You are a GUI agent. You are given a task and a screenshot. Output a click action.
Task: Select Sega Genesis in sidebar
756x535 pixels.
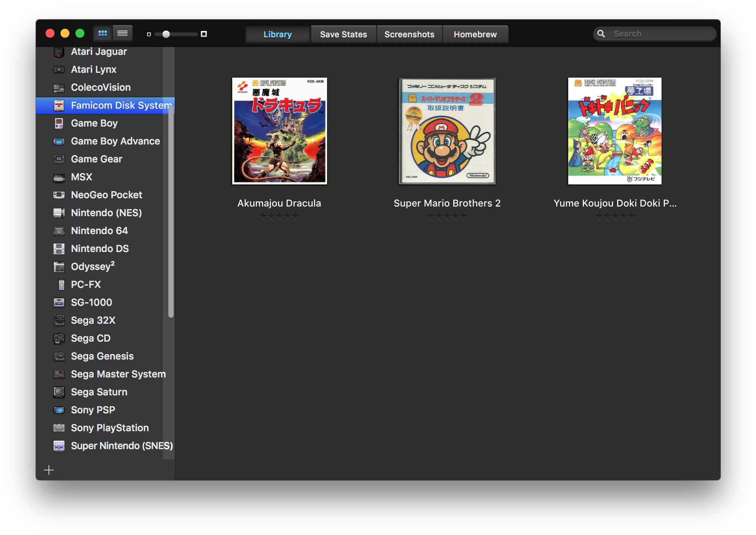tap(102, 356)
